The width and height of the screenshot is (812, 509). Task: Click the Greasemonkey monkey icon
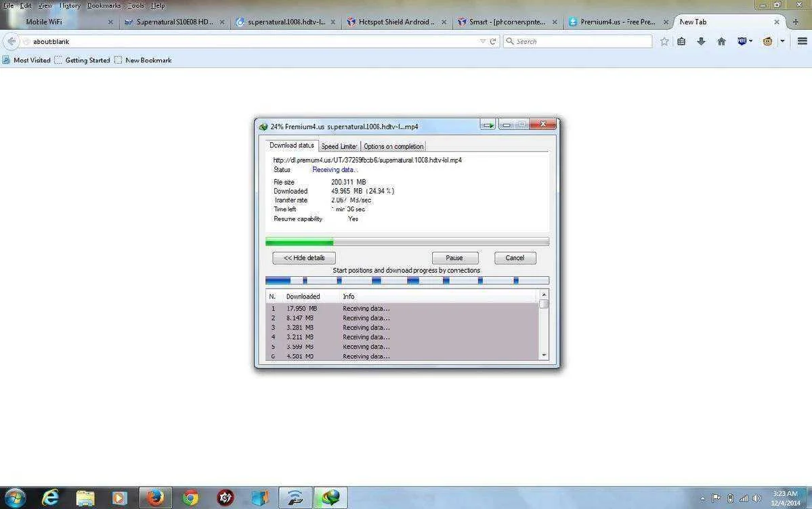767,41
